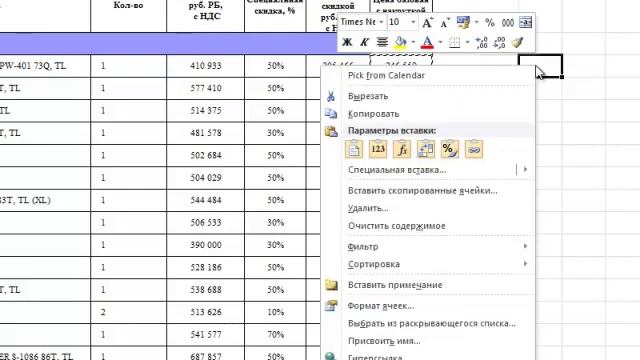This screenshot has width=640, height=360.
Task: Choose Очистить содержимое
Action: coord(396,226)
